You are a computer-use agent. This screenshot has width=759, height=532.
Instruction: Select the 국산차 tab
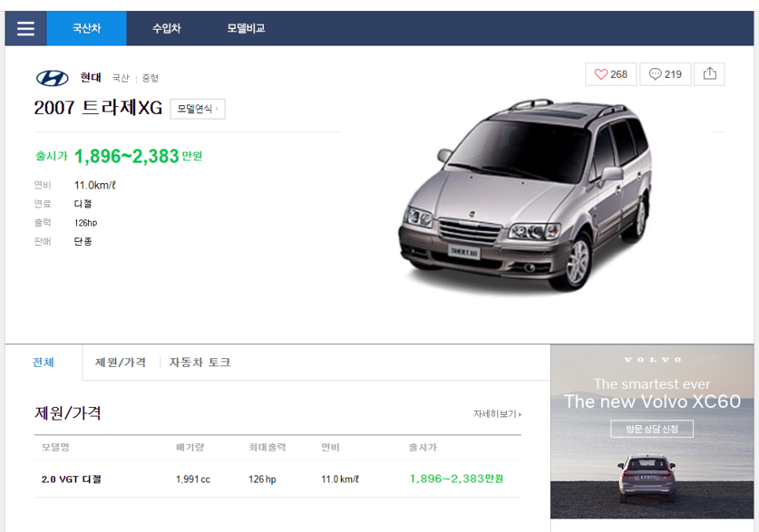[86, 28]
